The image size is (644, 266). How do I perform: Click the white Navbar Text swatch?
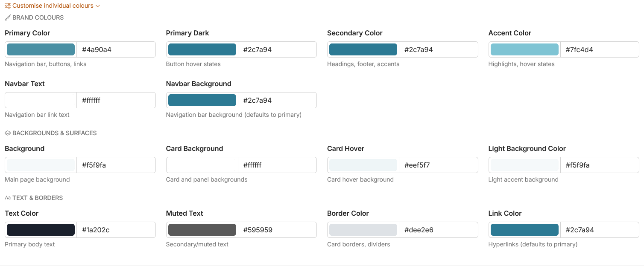[x=40, y=100]
